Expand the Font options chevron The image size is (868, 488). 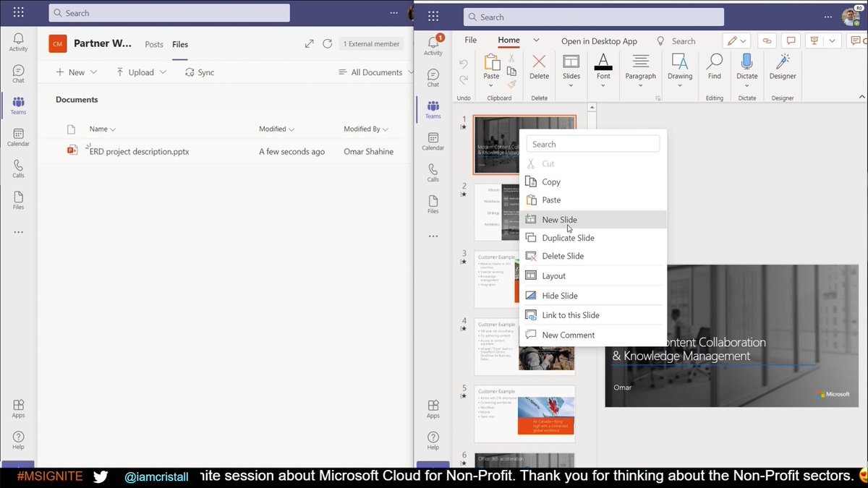pyautogui.click(x=603, y=87)
